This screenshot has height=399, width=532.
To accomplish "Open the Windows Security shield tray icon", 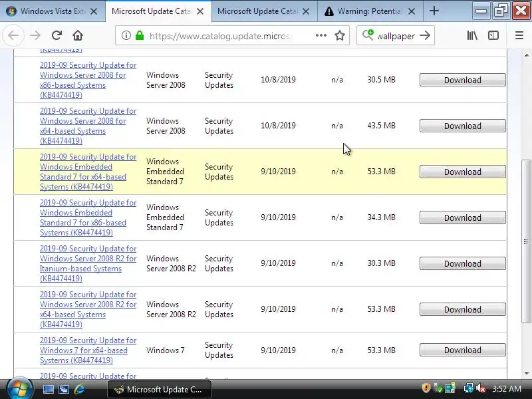I will coord(426,388).
